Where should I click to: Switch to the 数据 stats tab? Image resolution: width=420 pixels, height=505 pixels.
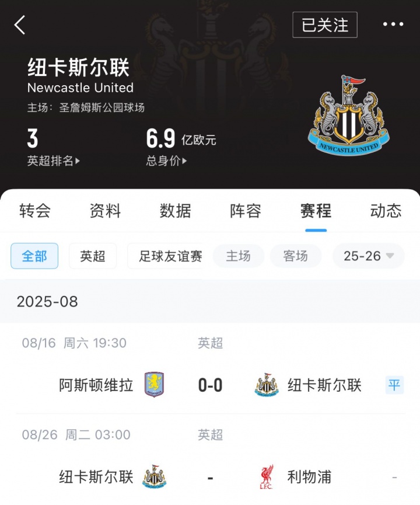pos(176,211)
